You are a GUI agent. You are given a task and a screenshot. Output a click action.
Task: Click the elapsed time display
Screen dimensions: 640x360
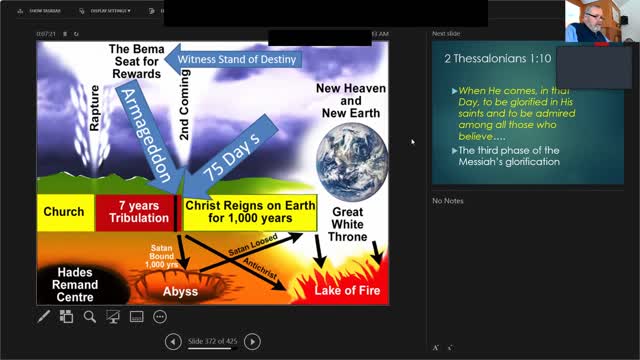click(x=46, y=34)
